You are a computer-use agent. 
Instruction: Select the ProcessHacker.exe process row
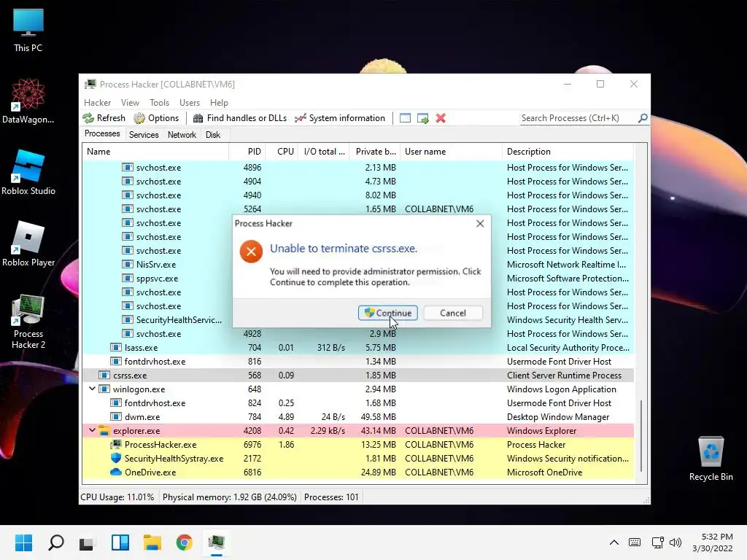point(358,444)
